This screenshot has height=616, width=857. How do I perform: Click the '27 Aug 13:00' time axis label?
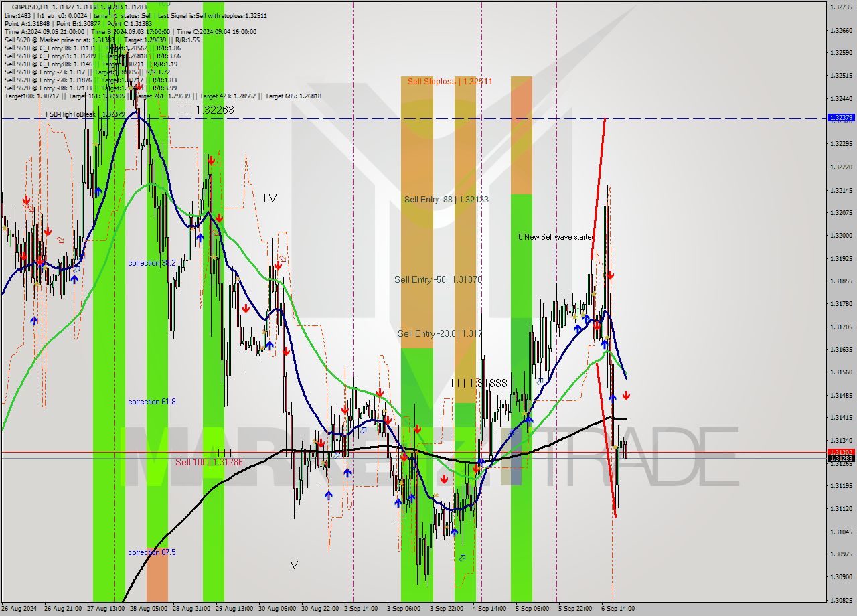[106, 609]
